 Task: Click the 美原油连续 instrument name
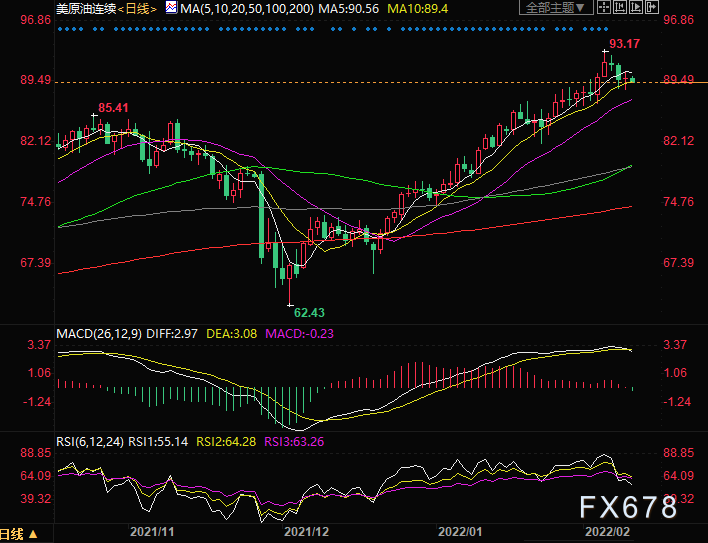(86, 9)
